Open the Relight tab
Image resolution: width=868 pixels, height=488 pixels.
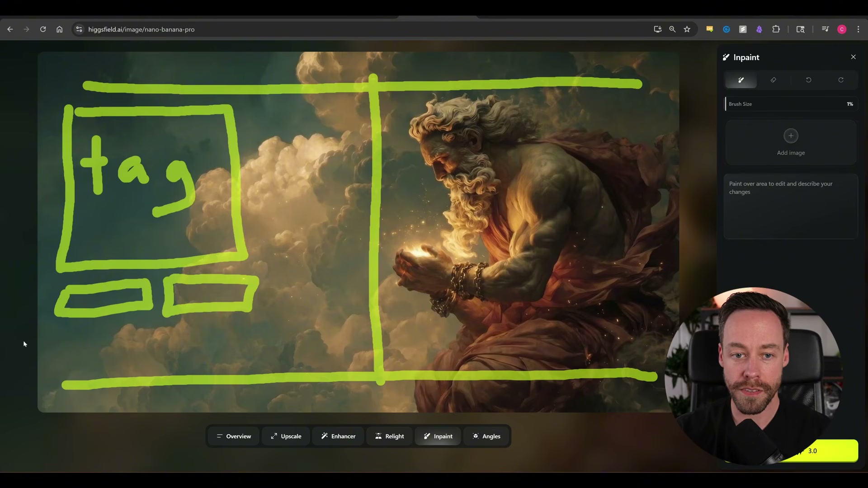(x=389, y=436)
